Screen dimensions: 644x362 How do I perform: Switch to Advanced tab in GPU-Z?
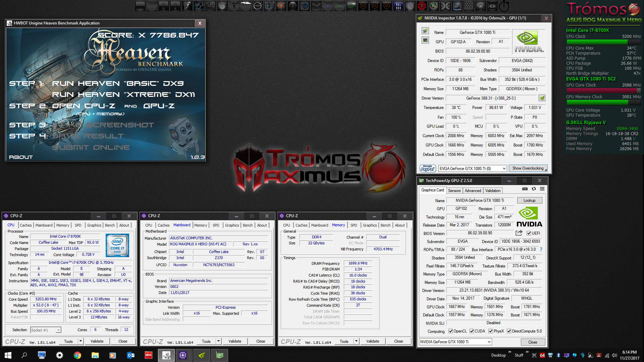pyautogui.click(x=473, y=190)
